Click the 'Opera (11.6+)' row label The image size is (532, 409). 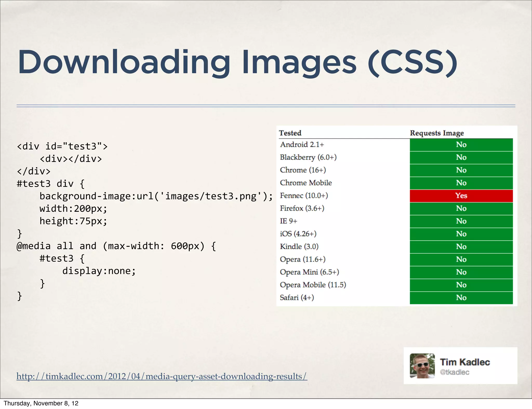pos(303,259)
